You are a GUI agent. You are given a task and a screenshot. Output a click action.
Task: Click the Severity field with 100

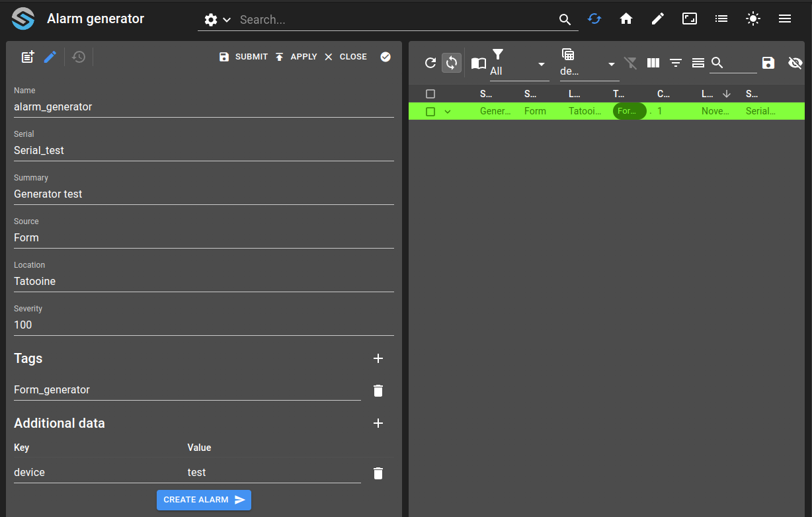click(204, 325)
